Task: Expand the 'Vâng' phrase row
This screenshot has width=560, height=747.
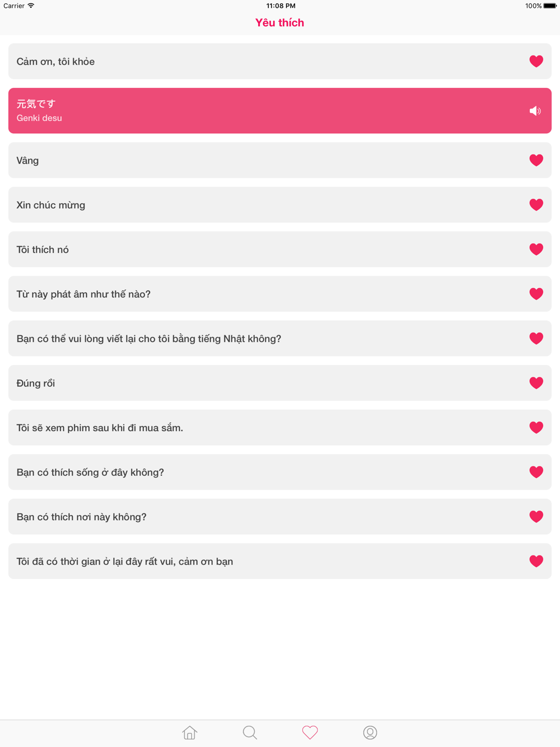Action: coord(280,160)
